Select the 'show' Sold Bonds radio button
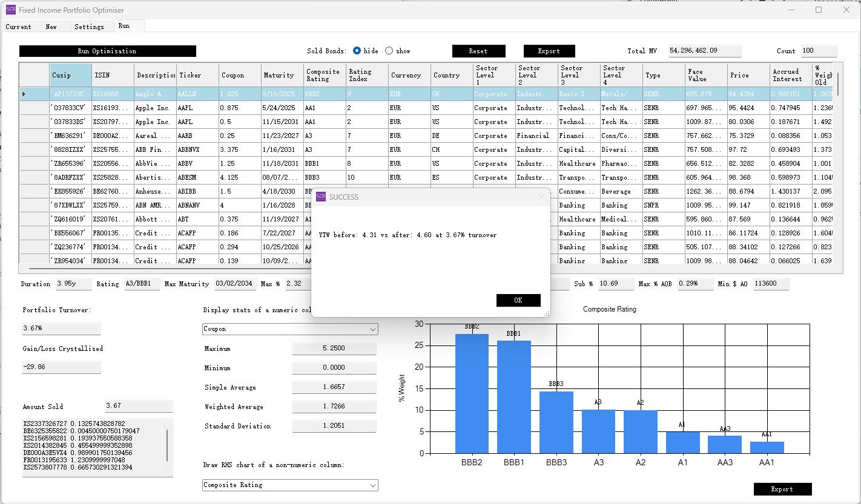 pyautogui.click(x=389, y=51)
